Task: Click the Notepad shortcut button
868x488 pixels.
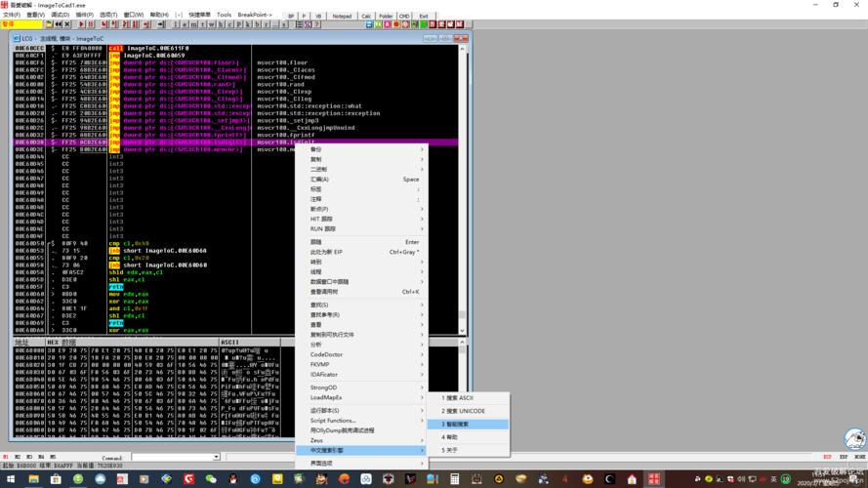Action: (x=342, y=16)
